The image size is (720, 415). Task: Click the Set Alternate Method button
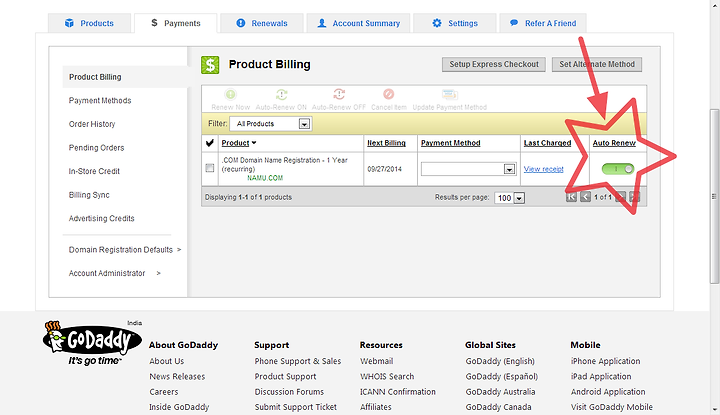(597, 64)
